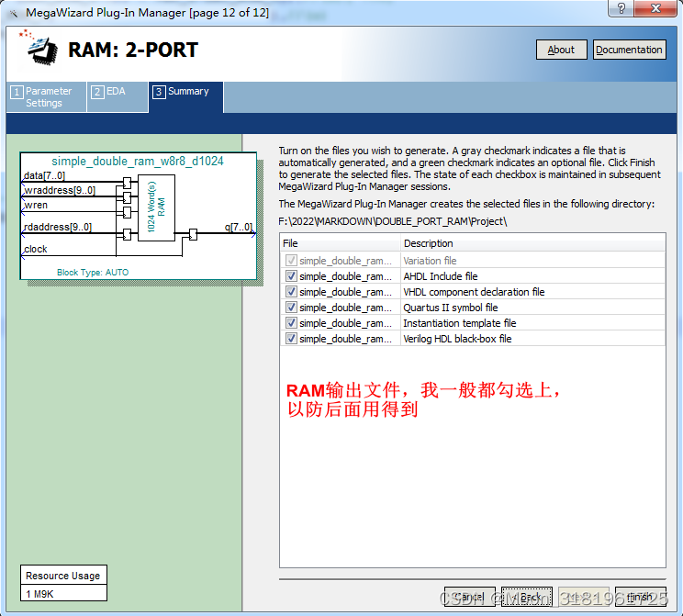The image size is (683, 616).
Task: Click the RAM chip wizard icon
Action: coord(39,48)
